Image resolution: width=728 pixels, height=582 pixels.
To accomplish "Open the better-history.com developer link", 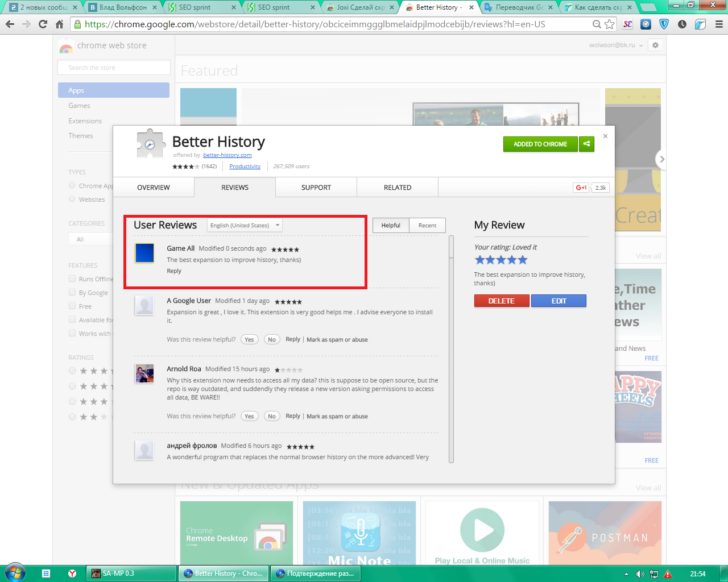I will (227, 155).
